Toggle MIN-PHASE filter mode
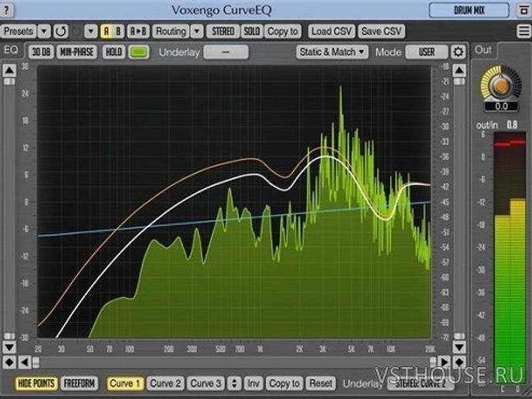 [x=76, y=52]
